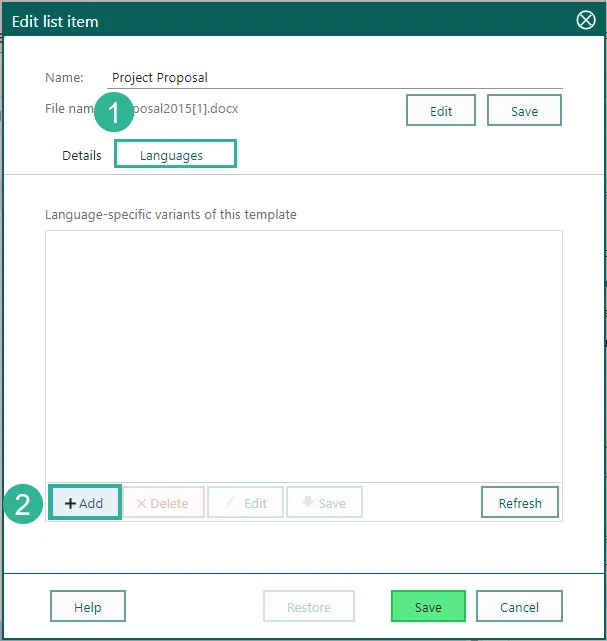Click the Restore button
This screenshot has width=607, height=641.
(309, 607)
